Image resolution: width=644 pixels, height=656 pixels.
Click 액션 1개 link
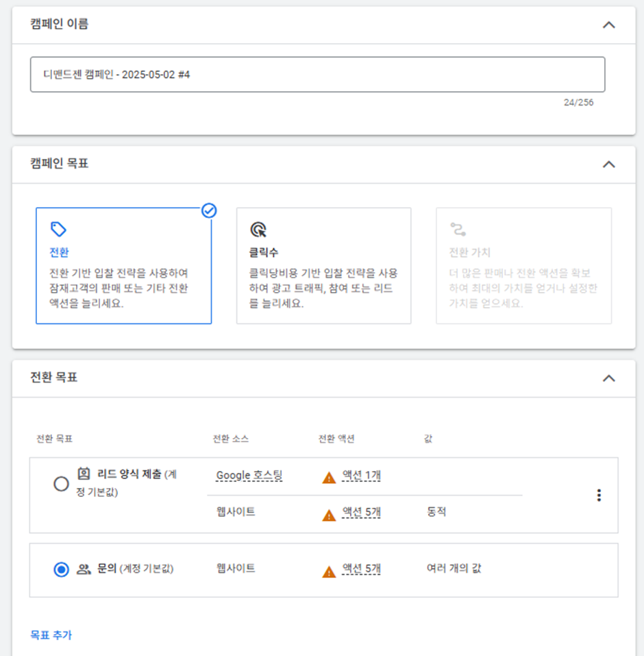coord(361,475)
